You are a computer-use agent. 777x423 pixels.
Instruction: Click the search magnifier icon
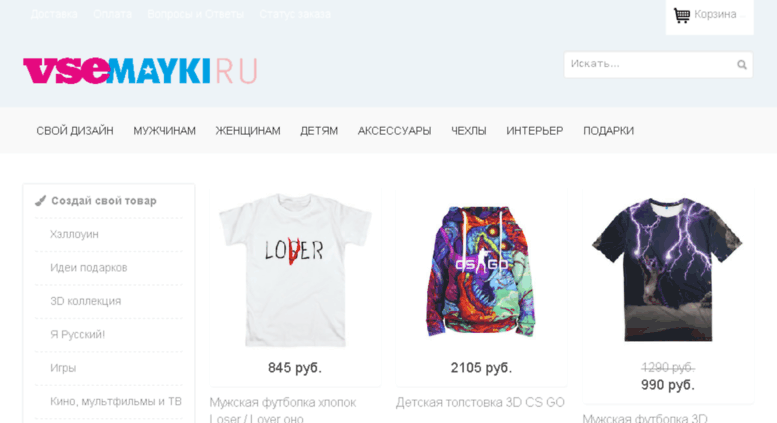coord(742,64)
